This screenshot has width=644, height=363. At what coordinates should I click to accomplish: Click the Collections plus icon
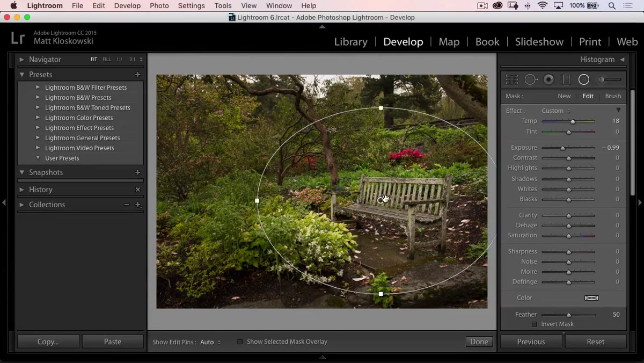pos(138,205)
